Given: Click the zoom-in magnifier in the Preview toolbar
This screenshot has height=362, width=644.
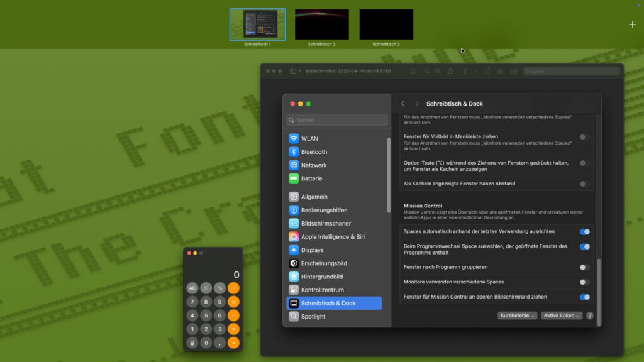Looking at the screenshot, I should click(x=437, y=70).
